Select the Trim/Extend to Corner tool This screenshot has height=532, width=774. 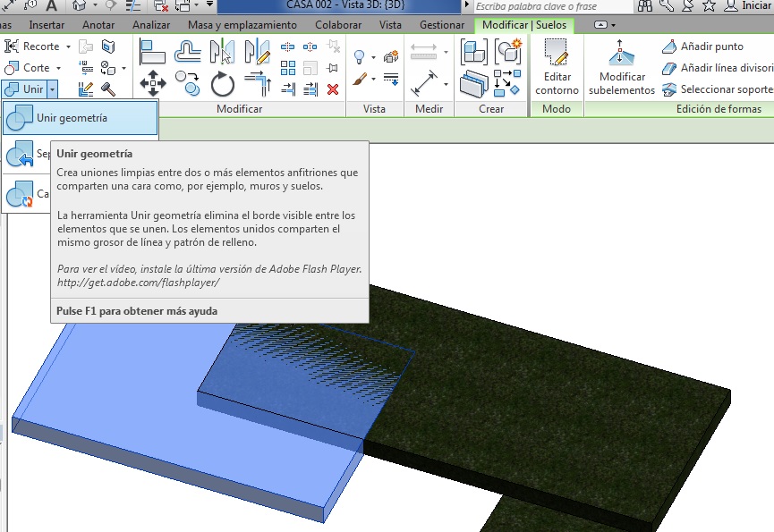(x=257, y=83)
